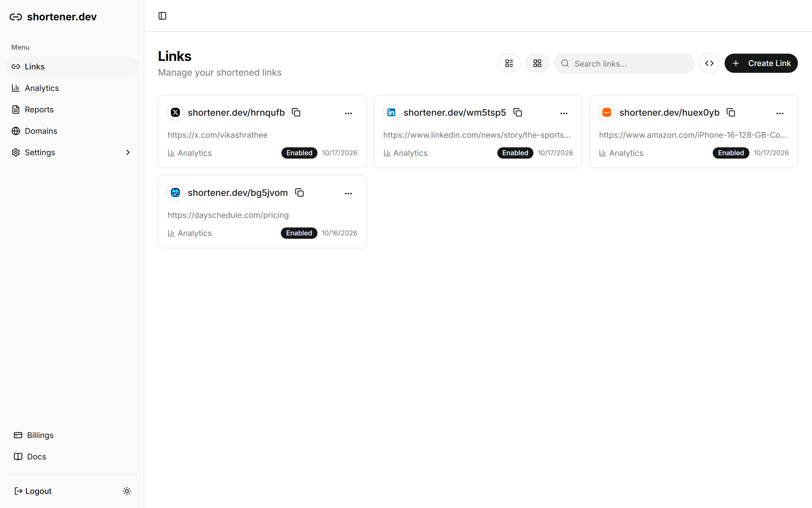This screenshot has width=812, height=508.
Task: Open Domains in sidebar
Action: coord(72,131)
